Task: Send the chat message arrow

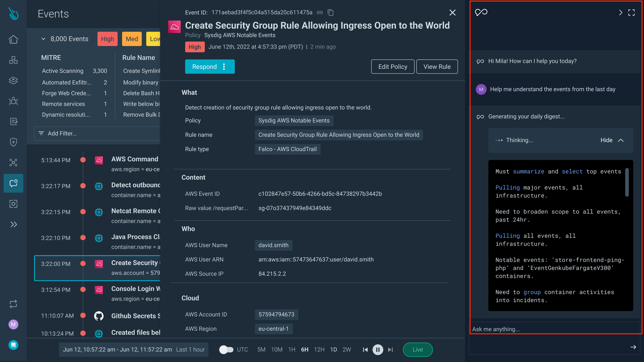Action: (633, 347)
